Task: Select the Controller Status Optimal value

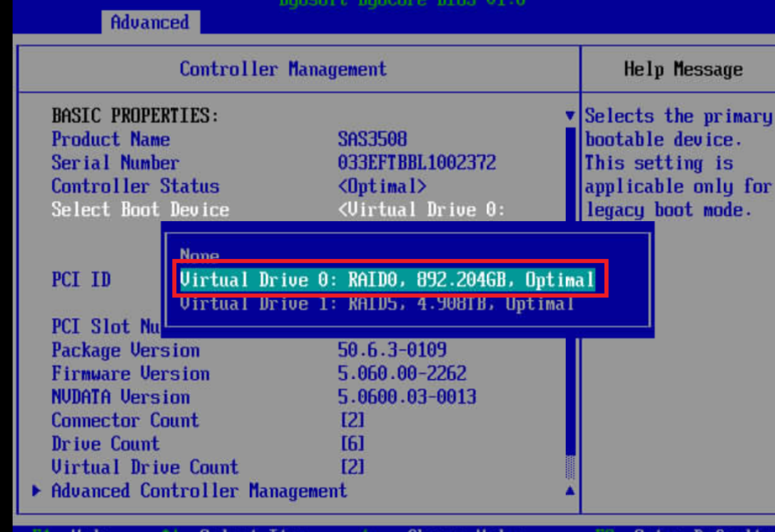Action: [382, 186]
